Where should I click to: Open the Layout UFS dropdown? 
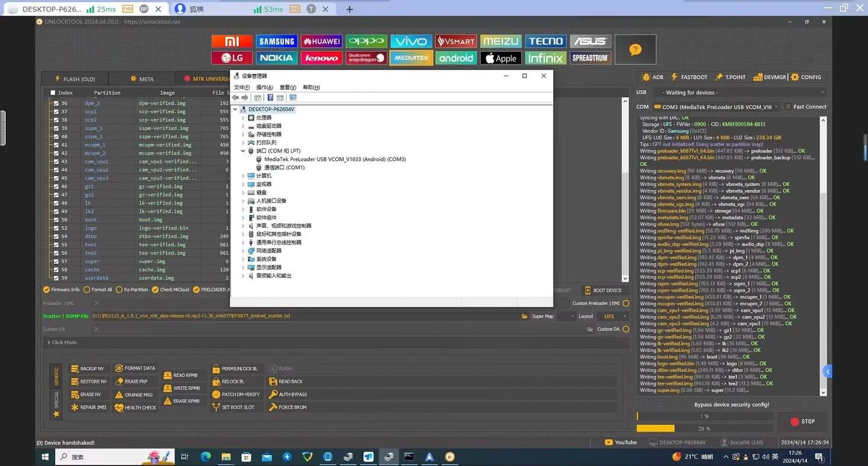[x=614, y=316]
